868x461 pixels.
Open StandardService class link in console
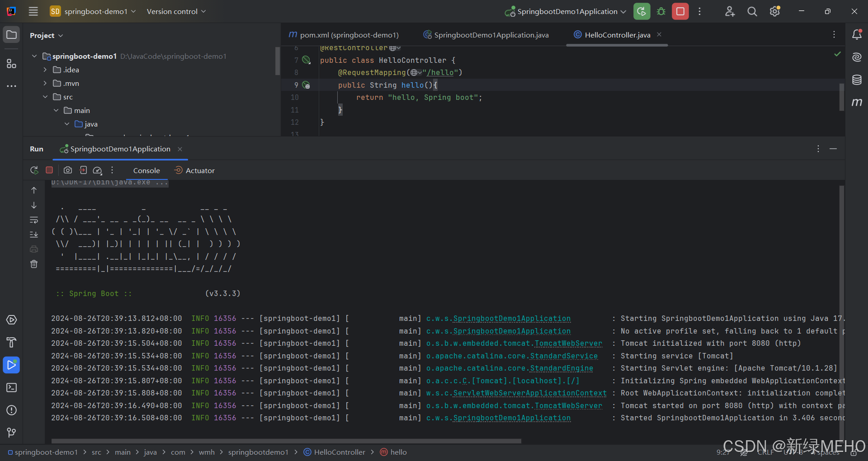[x=564, y=356]
